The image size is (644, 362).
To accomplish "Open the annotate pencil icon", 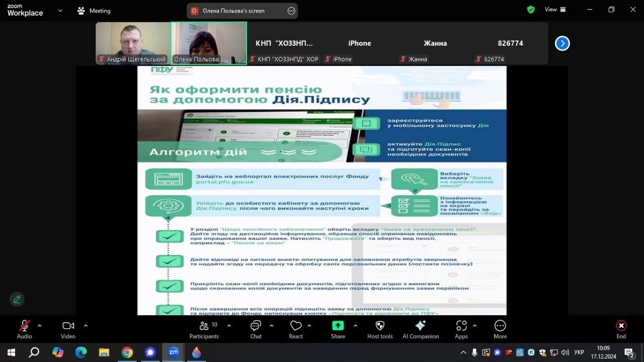I will pos(17,299).
